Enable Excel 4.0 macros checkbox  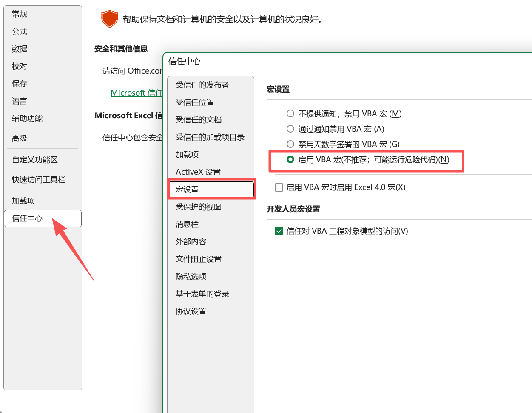pyautogui.click(x=279, y=187)
